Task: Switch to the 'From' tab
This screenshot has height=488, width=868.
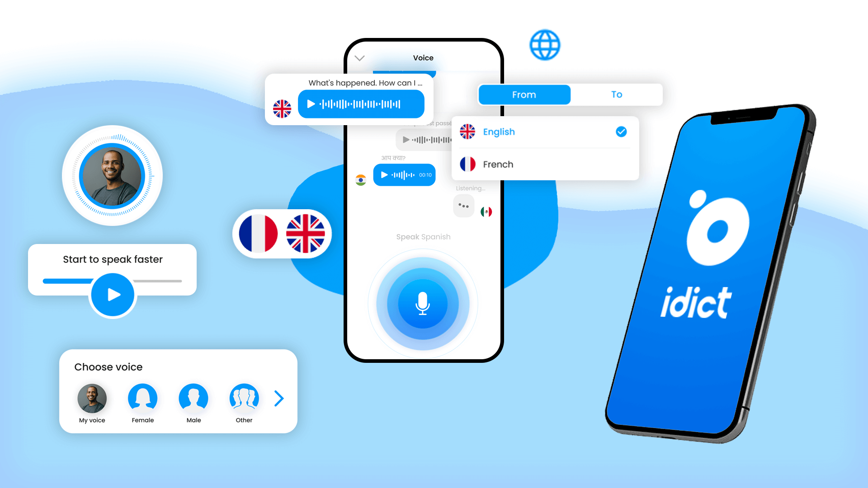Action: pyautogui.click(x=523, y=94)
